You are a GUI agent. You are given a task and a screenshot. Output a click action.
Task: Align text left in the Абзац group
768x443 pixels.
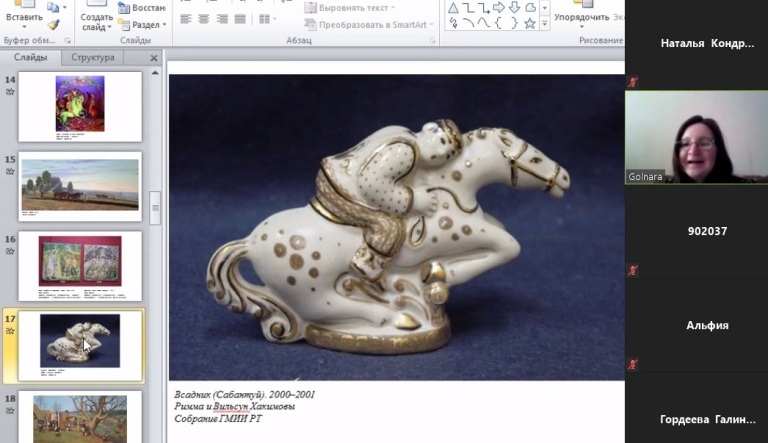pos(186,19)
